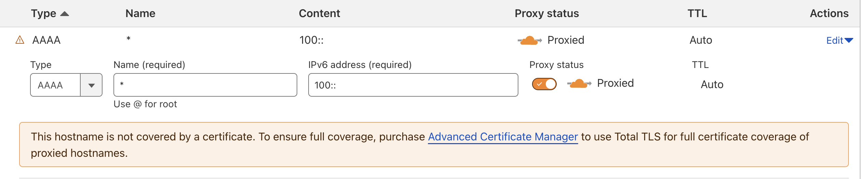
Task: Click the Content column header
Action: [x=319, y=13]
